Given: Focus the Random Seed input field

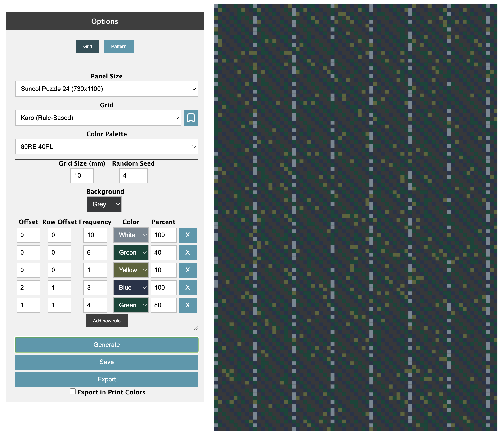Looking at the screenshot, I should point(133,176).
